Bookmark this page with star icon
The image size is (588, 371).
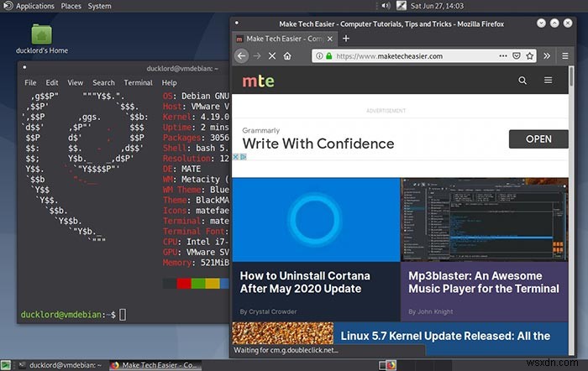(529, 56)
